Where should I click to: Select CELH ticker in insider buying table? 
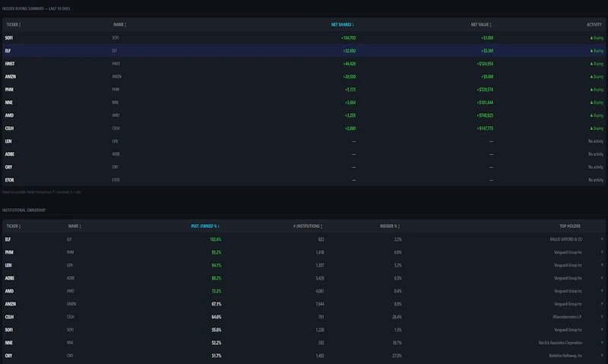click(9, 128)
